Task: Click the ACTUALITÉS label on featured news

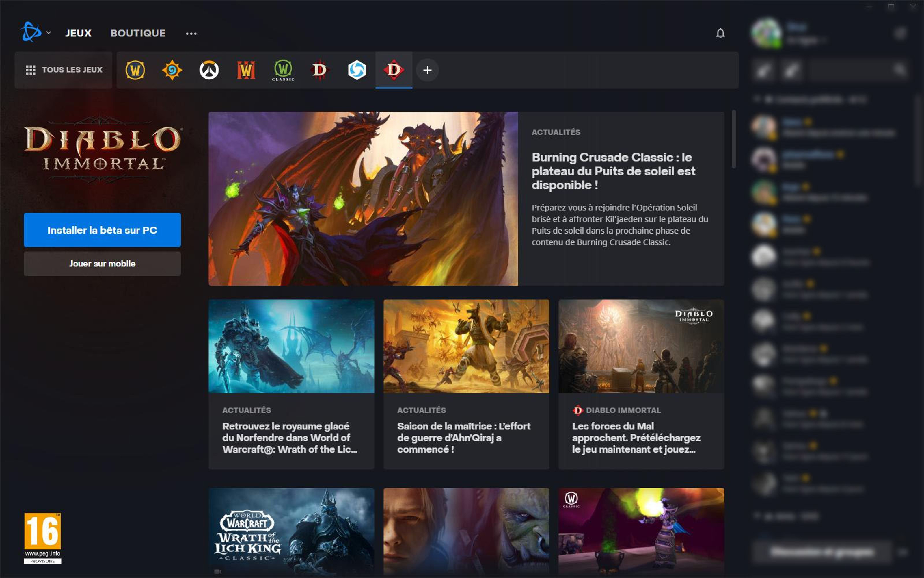Action: (556, 132)
